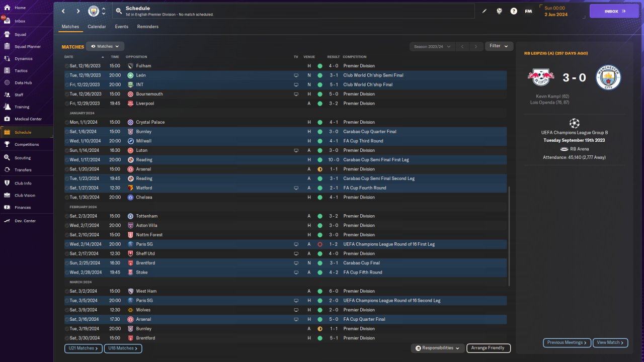Open Previous Meetings
This screenshot has width=644, height=362.
point(567,343)
